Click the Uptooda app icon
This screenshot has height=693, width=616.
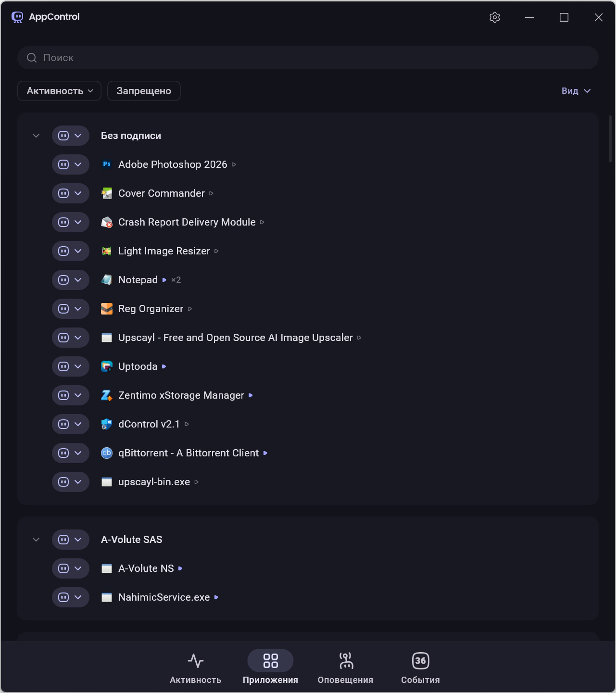(x=107, y=366)
